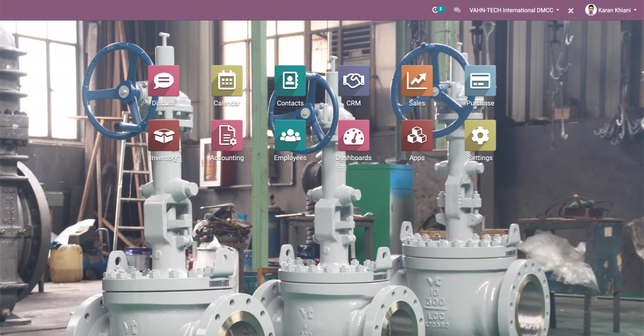Open the Apps module icon
Image resolution: width=644 pixels, height=336 pixels.
tap(416, 136)
